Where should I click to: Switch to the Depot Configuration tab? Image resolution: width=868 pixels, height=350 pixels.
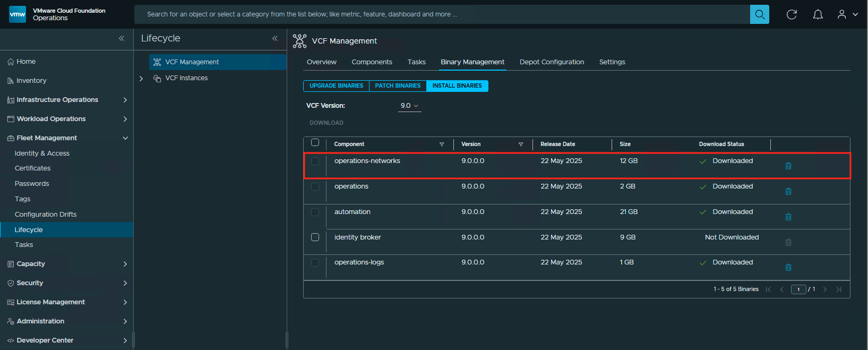coord(552,62)
